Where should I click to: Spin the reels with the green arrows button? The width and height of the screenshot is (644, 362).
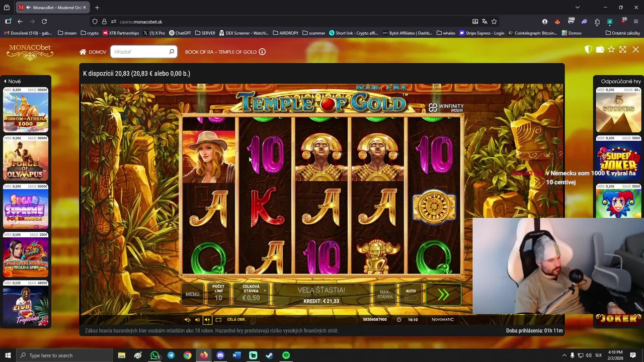point(443,295)
